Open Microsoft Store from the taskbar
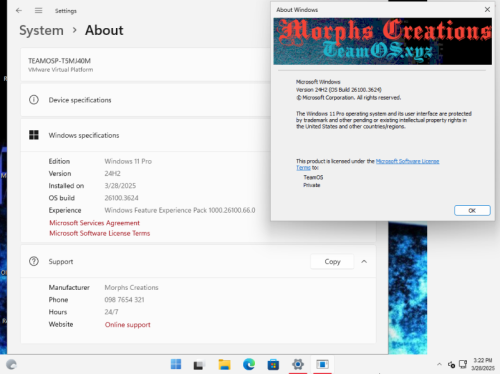Viewport: 500px width, 374px height. click(x=273, y=364)
